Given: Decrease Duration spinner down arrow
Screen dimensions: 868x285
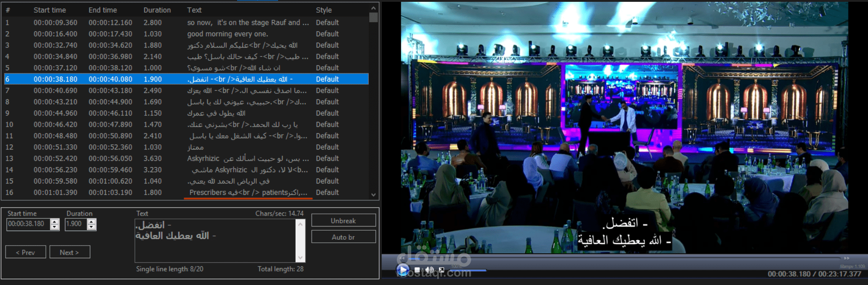Looking at the screenshot, I should 92,227.
